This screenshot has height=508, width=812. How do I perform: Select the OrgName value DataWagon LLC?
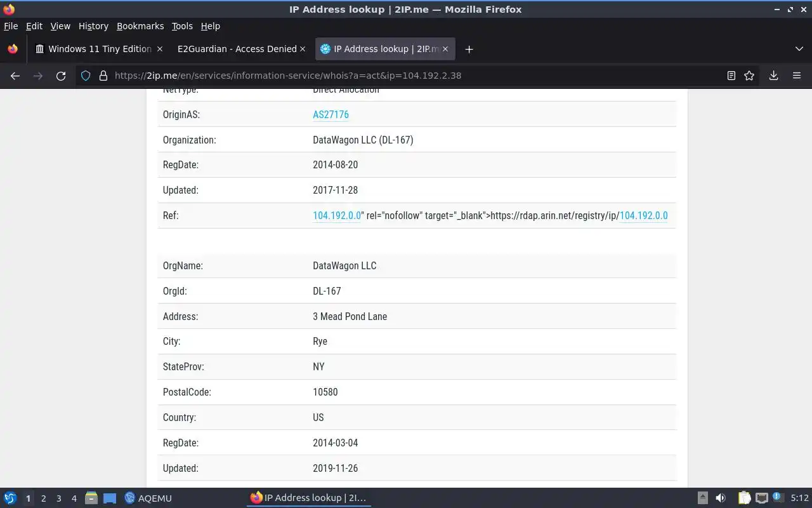coord(344,265)
